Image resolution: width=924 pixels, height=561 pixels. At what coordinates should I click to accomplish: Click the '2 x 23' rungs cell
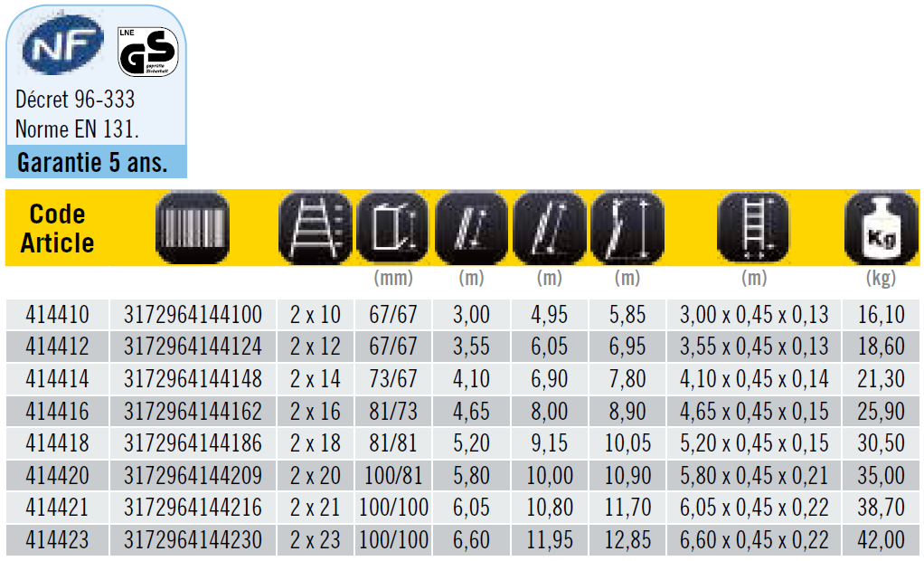(x=316, y=540)
